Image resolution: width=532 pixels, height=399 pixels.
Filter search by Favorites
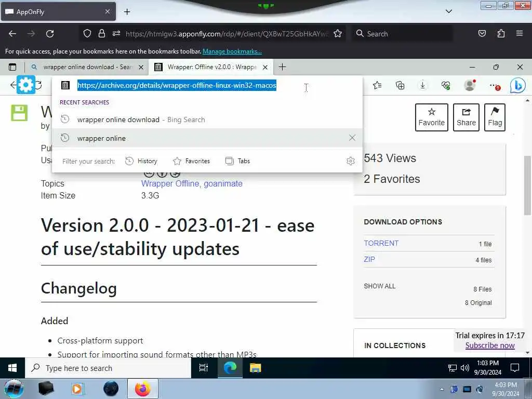(x=192, y=161)
